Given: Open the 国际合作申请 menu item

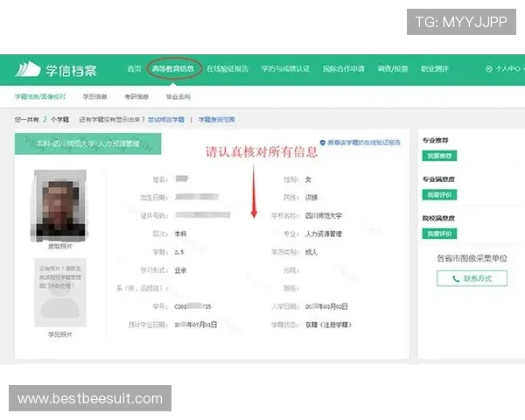Looking at the screenshot, I should [344, 68].
